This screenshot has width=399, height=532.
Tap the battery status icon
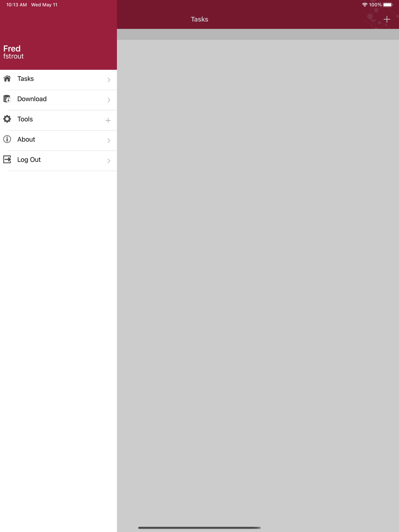[x=388, y=5]
